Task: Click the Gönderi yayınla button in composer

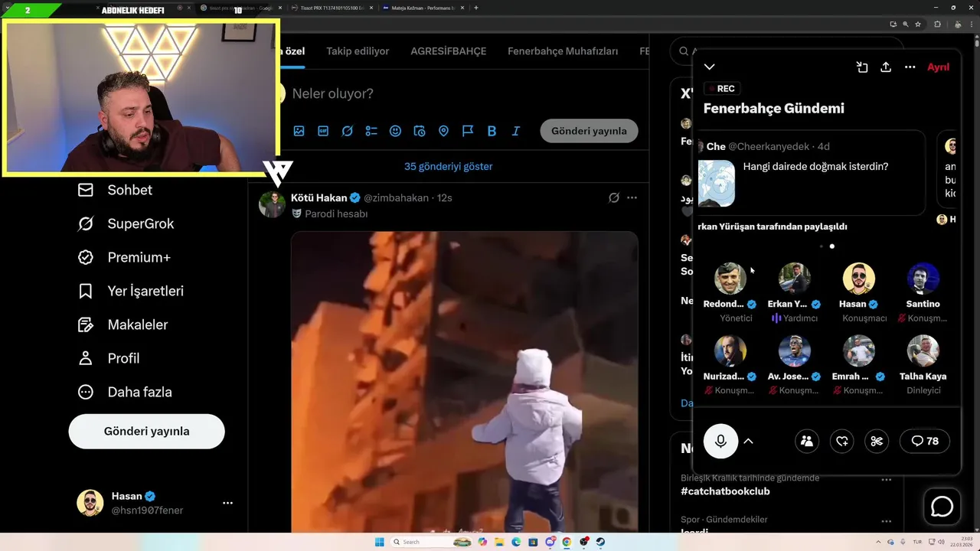Action: click(x=589, y=131)
